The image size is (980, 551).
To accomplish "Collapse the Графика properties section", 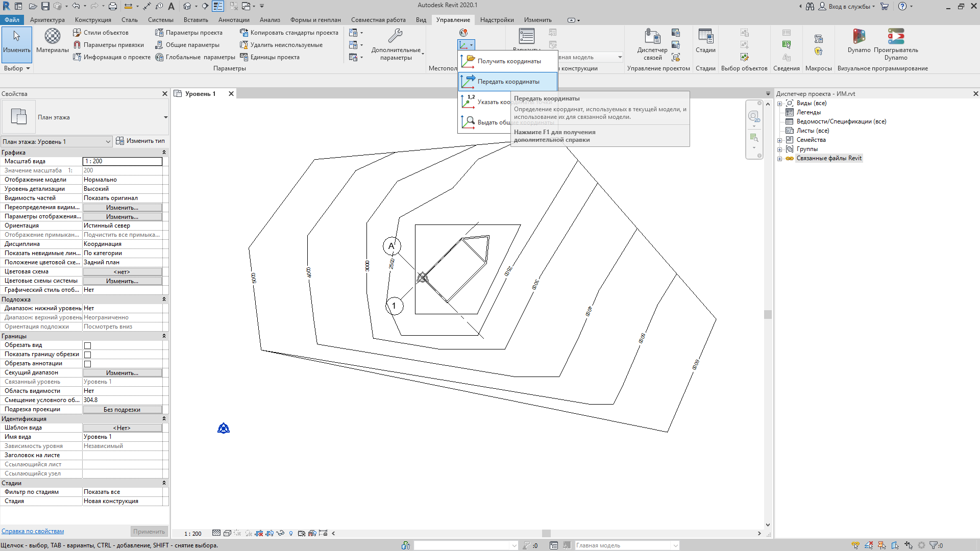I will 164,152.
